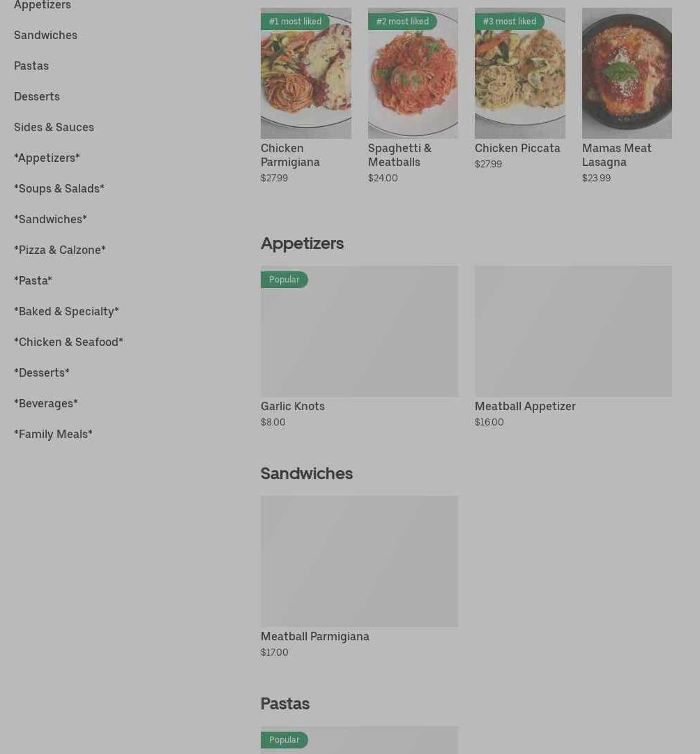
Task: Select Mamas Meat Lasagna picture
Action: tap(627, 73)
